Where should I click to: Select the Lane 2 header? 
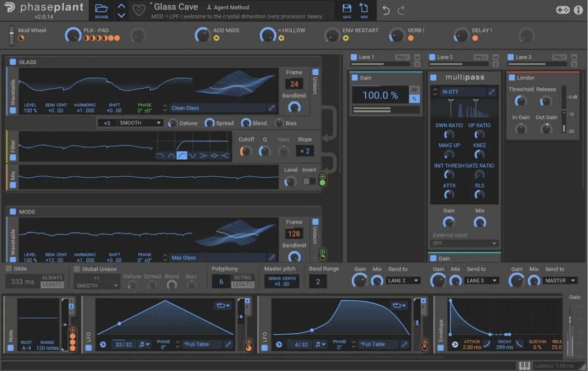[x=445, y=57]
